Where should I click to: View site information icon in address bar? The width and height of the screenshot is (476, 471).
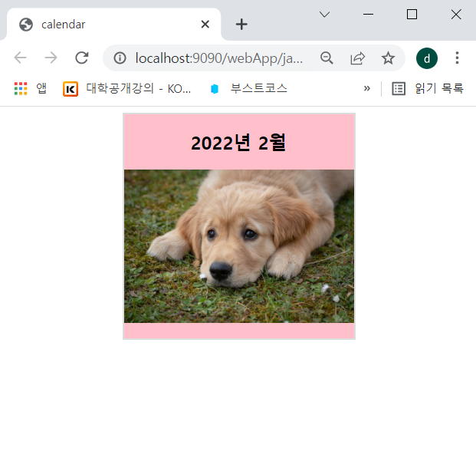[x=120, y=58]
